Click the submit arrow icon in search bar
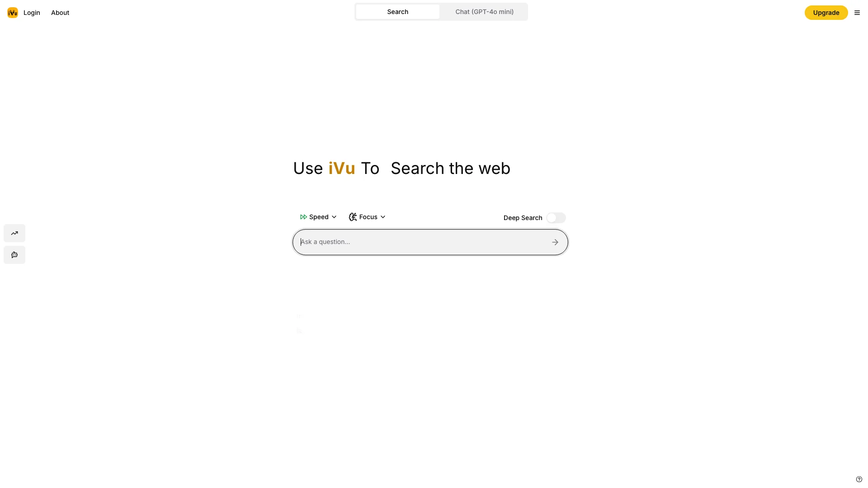Viewport: 868px width, 488px height. 555,242
